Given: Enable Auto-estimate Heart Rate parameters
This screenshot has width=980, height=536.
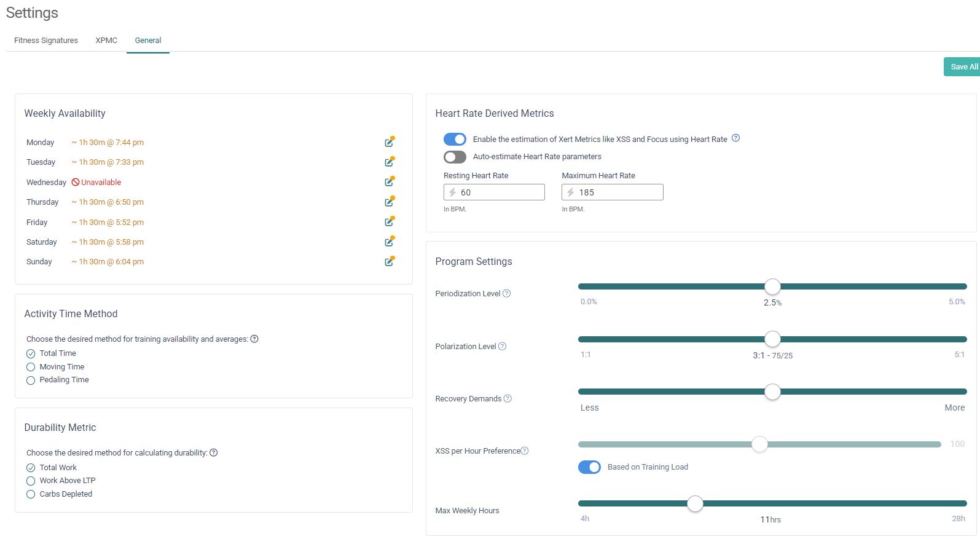Looking at the screenshot, I should pos(455,157).
